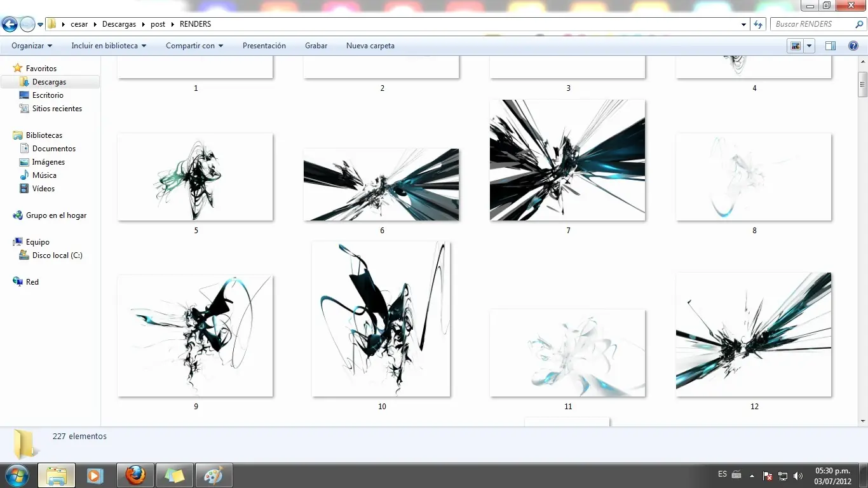Open recent pages dropdown beside Forward button

click(40, 25)
